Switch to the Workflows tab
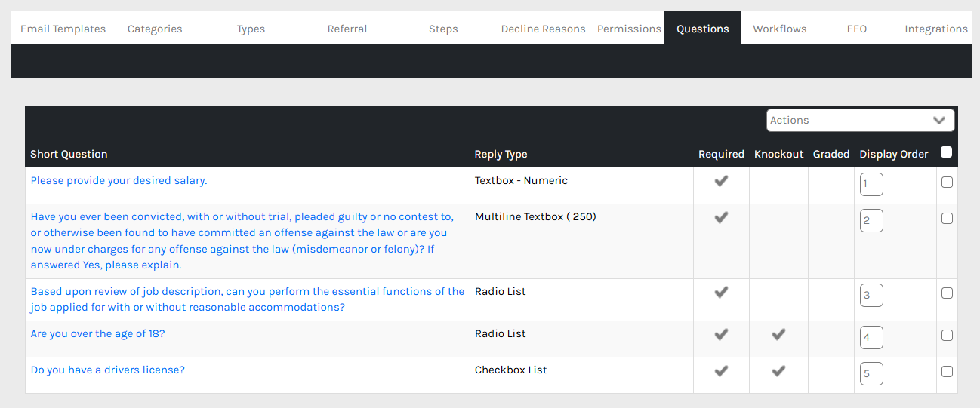Image resolution: width=980 pixels, height=408 pixels. (x=779, y=29)
